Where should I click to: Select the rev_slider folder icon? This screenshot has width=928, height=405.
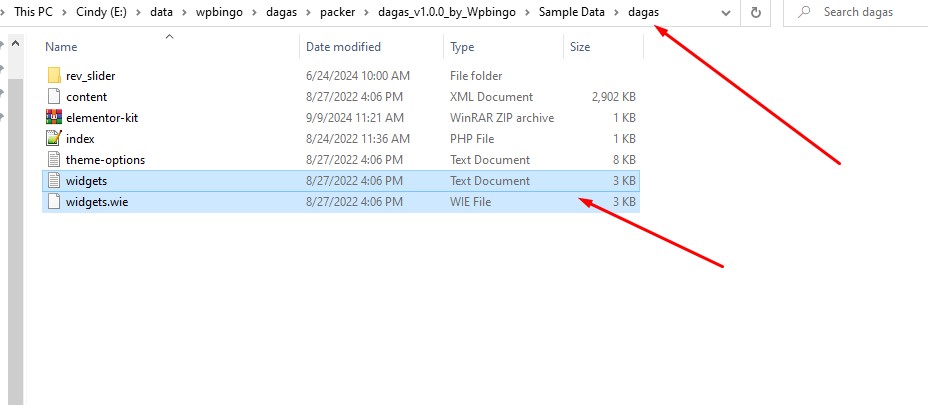pos(54,76)
